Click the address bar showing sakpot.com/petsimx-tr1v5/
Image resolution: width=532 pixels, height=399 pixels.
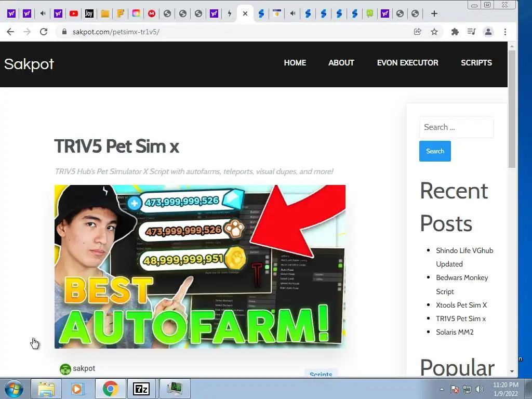click(116, 32)
